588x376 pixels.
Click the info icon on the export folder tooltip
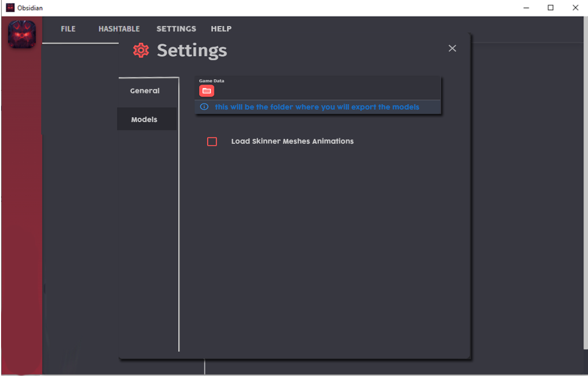[x=204, y=107]
